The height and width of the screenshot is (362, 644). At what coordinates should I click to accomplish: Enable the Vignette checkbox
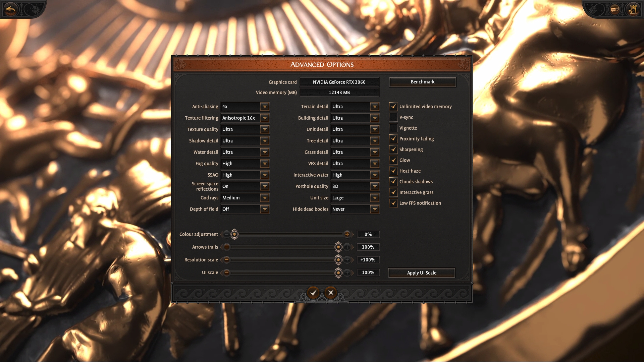click(393, 128)
